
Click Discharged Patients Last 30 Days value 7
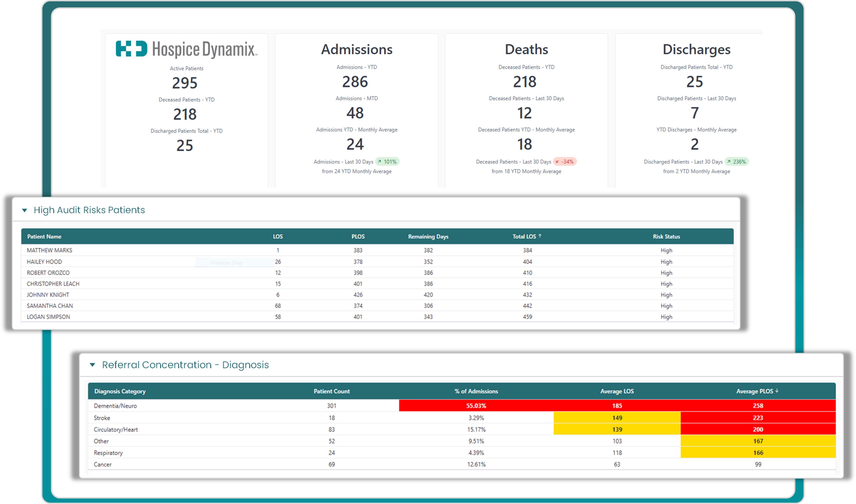695,113
